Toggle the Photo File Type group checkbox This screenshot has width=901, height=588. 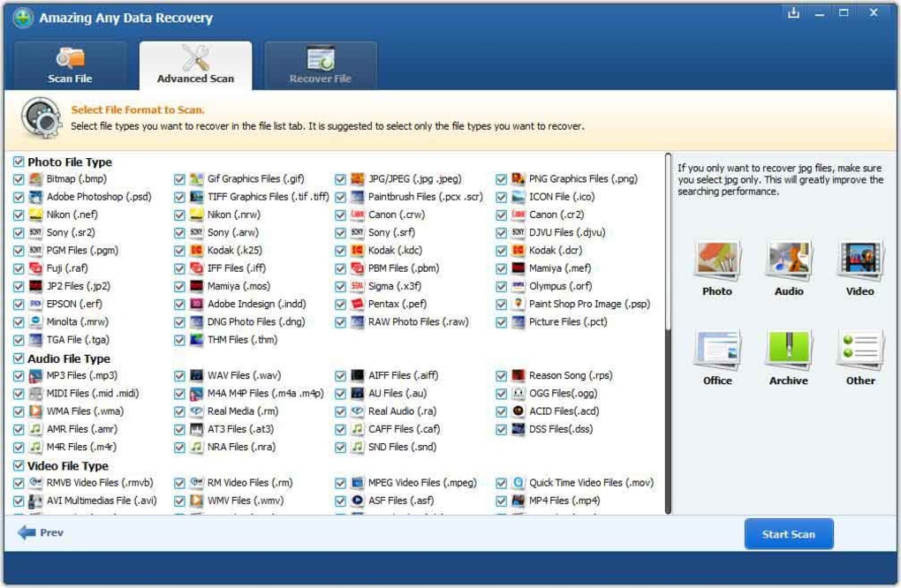coord(19,162)
